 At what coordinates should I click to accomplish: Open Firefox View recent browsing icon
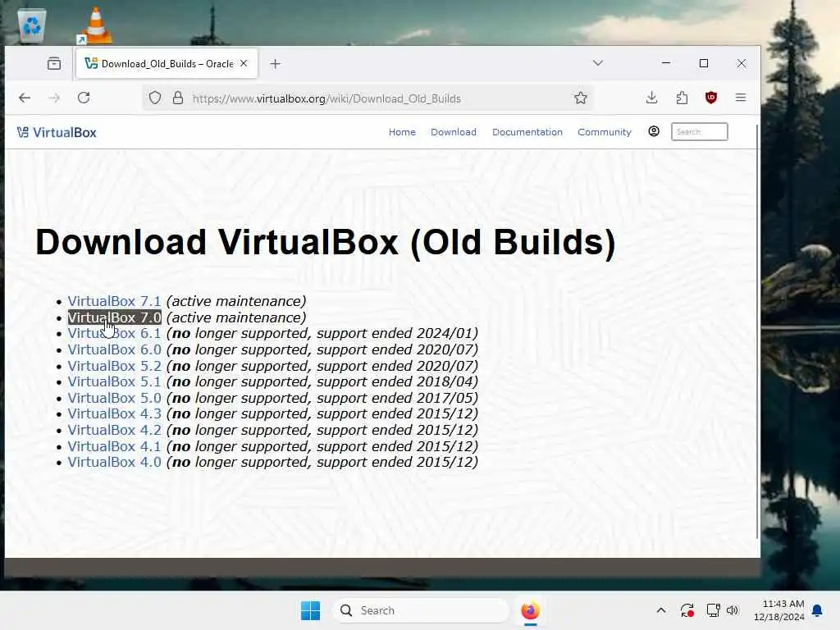click(54, 64)
